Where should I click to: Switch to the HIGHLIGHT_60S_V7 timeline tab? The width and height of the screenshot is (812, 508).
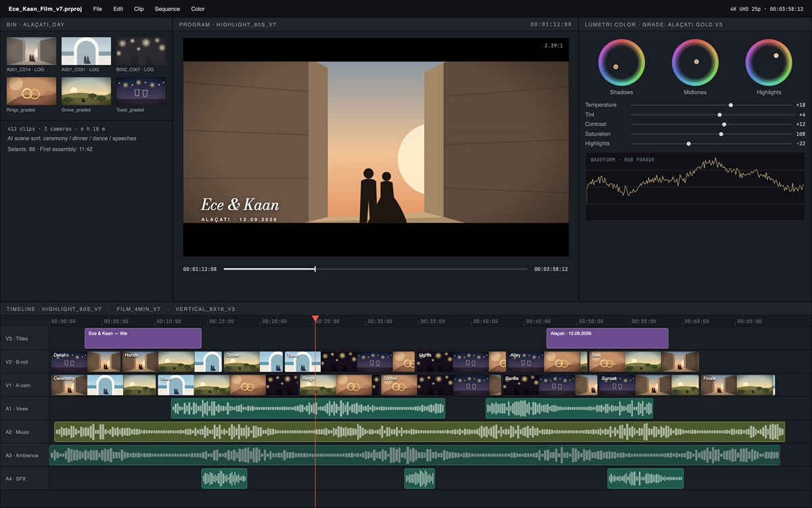72,309
